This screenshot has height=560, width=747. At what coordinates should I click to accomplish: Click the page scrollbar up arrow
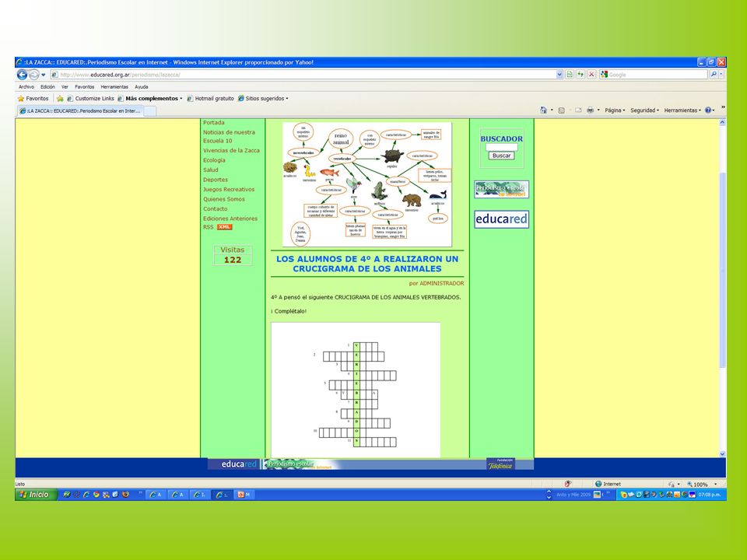tap(722, 122)
